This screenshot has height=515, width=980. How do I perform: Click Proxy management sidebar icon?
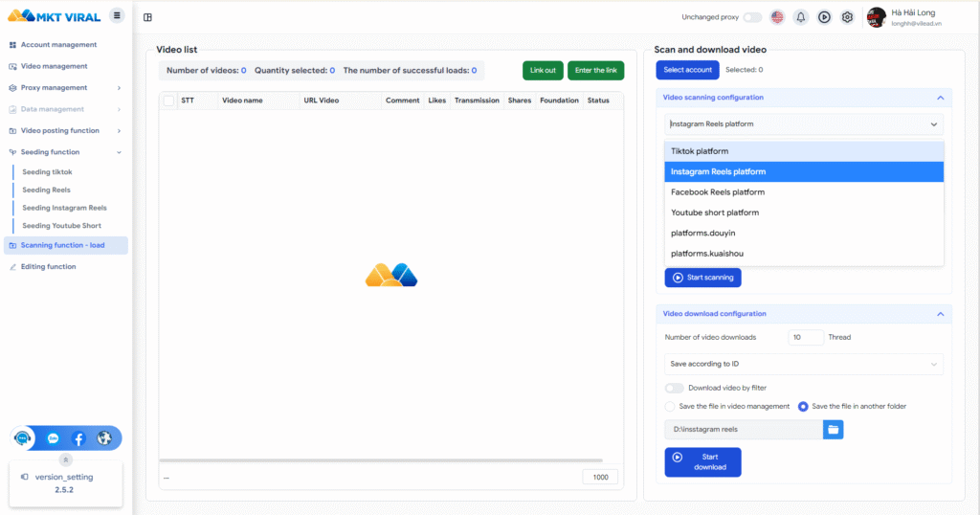pos(12,88)
